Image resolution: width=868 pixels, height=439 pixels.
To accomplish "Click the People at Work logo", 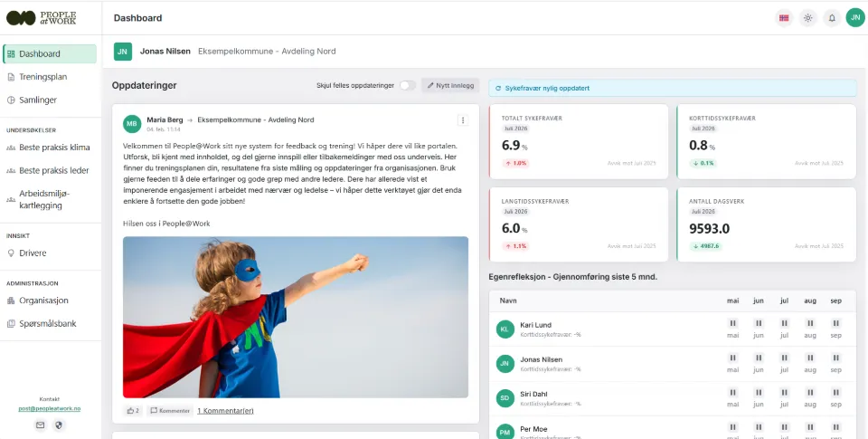I will tap(41, 18).
